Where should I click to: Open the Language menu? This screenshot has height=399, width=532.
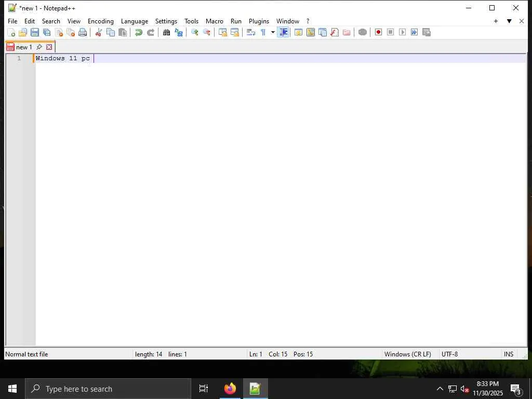[135, 21]
